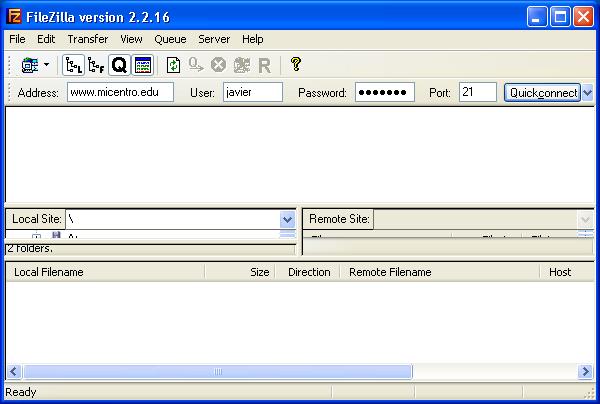Screen dimensions: 600x404
Task: Toggle the local directory tree view
Action: tap(73, 65)
